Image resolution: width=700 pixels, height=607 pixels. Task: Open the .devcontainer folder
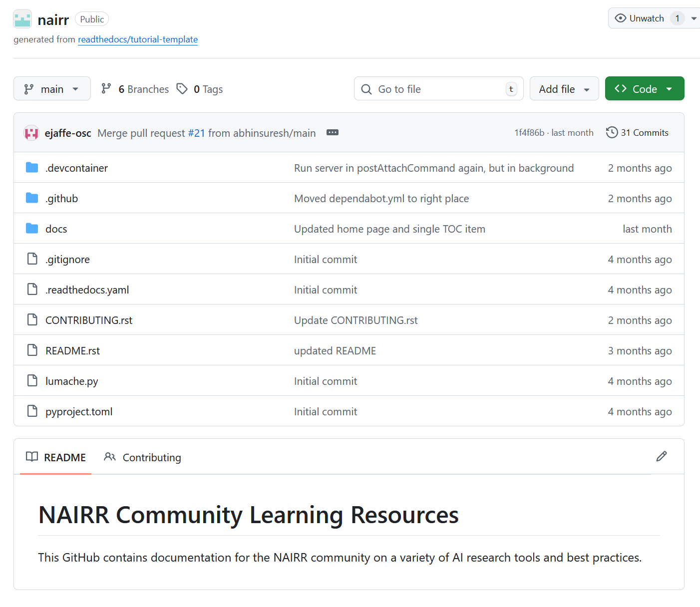point(76,168)
